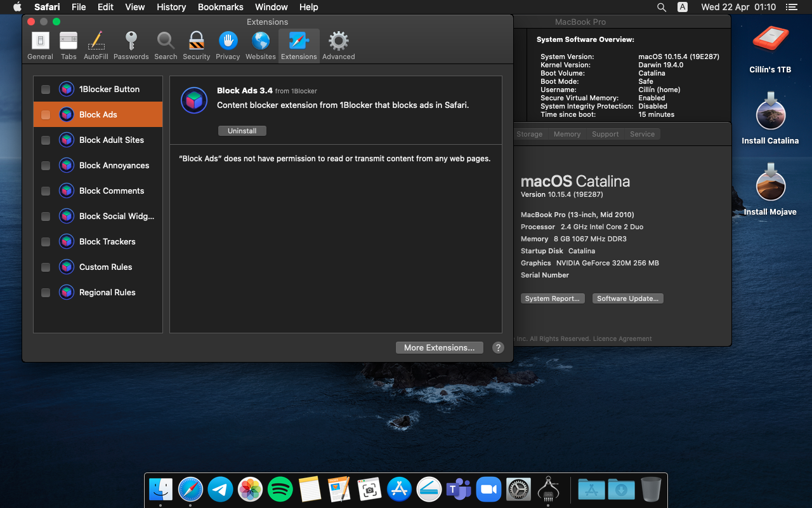Image resolution: width=812 pixels, height=508 pixels.
Task: Enable the Block Social Widgets checkbox
Action: pyautogui.click(x=46, y=217)
